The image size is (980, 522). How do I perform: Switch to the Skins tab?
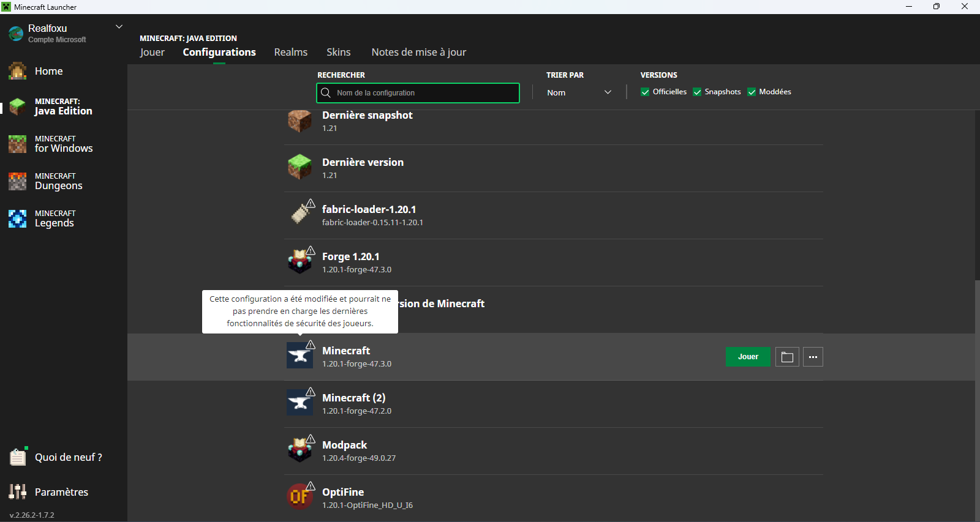coord(339,52)
